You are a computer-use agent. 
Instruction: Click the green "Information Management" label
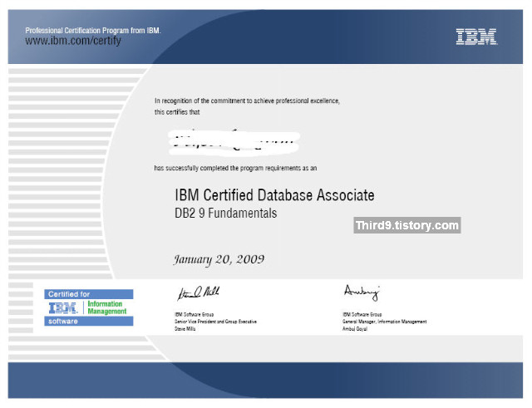pyautogui.click(x=107, y=307)
